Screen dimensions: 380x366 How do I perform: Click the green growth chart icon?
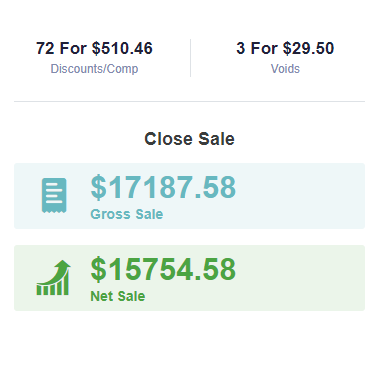53,277
